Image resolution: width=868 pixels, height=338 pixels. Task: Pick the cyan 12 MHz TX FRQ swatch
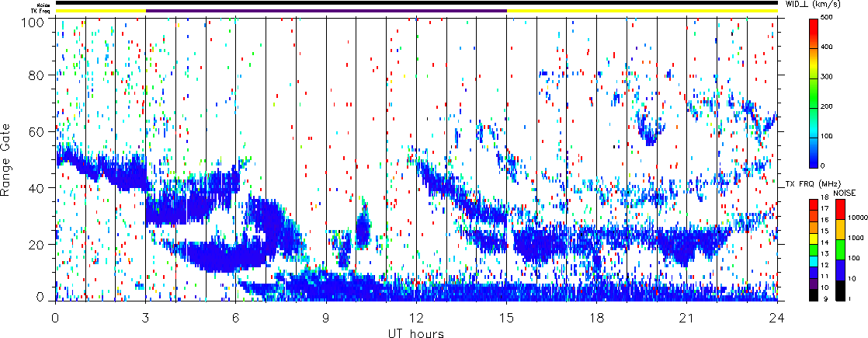click(813, 260)
